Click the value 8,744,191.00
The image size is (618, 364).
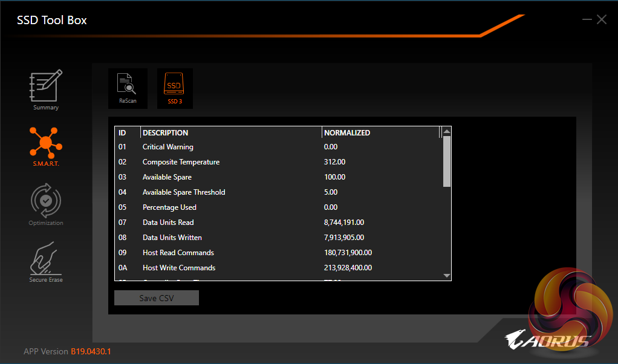344,223
